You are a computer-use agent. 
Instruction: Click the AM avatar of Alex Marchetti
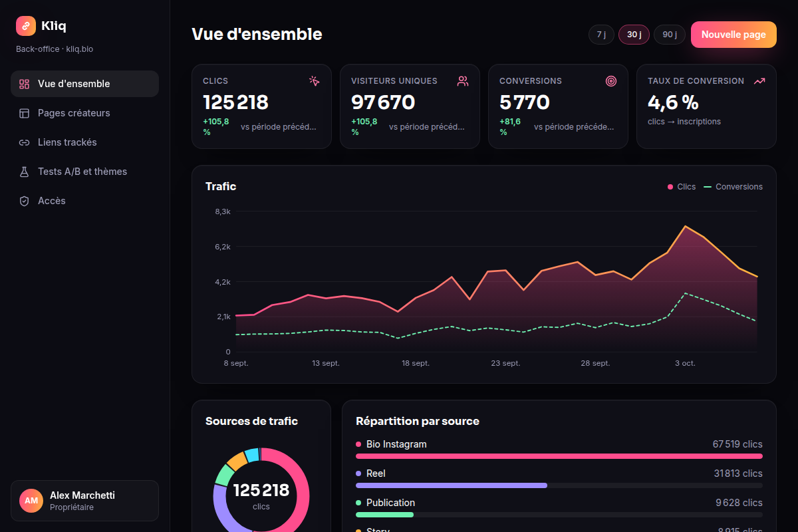pos(31,501)
